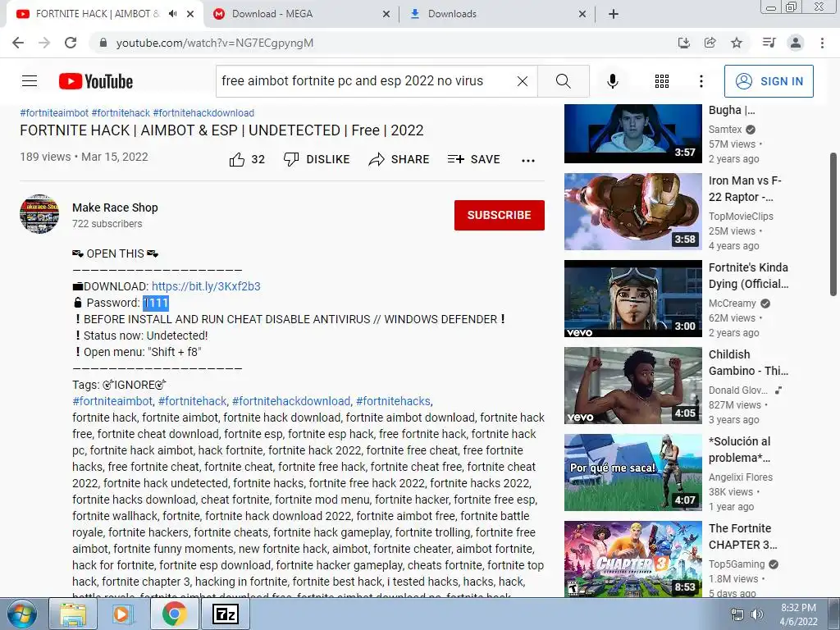Click the padlock site info icon
This screenshot has width=840, height=630.
pyautogui.click(x=103, y=43)
